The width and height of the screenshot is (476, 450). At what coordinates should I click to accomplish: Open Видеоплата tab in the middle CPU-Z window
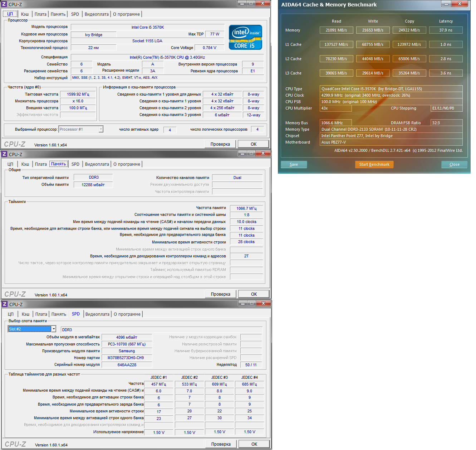click(97, 164)
